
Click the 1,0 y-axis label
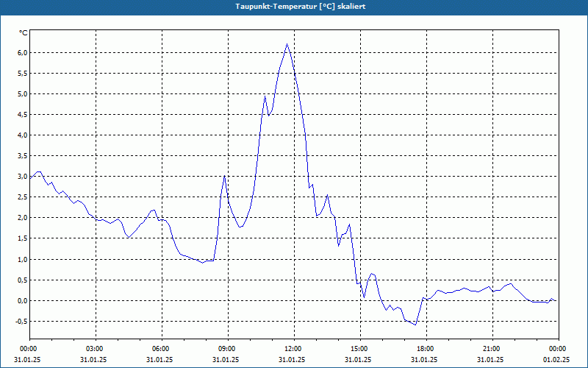pyautogui.click(x=23, y=260)
